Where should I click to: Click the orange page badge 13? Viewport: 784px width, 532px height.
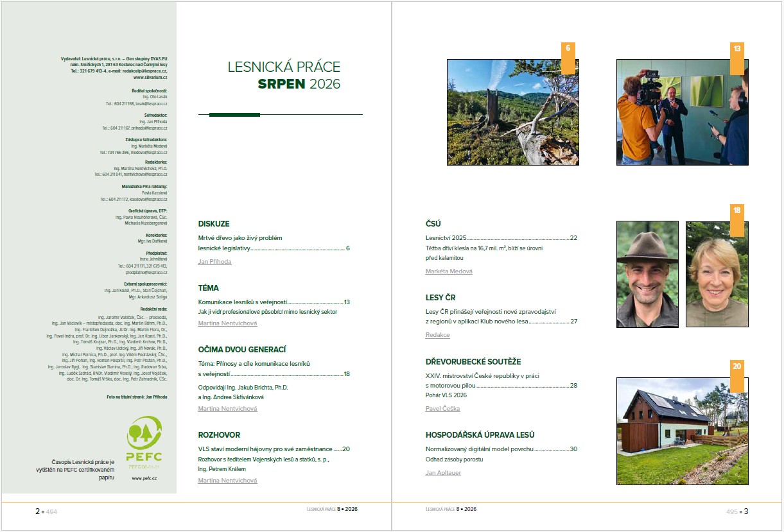737,58
